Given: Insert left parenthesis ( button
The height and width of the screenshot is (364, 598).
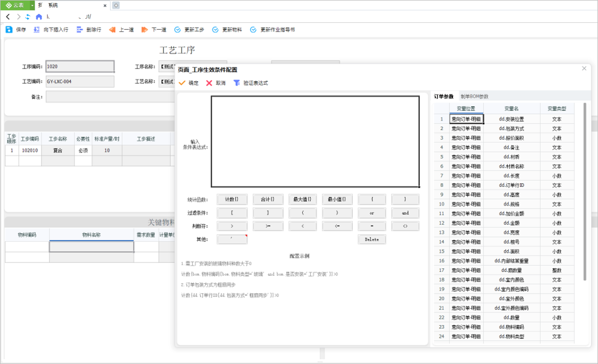Looking at the screenshot, I should (302, 213).
